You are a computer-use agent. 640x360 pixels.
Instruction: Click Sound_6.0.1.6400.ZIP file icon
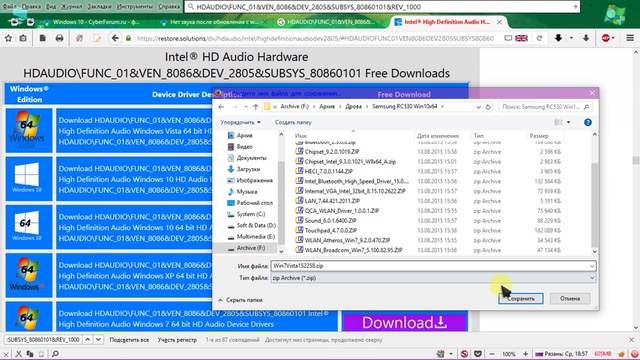[299, 220]
